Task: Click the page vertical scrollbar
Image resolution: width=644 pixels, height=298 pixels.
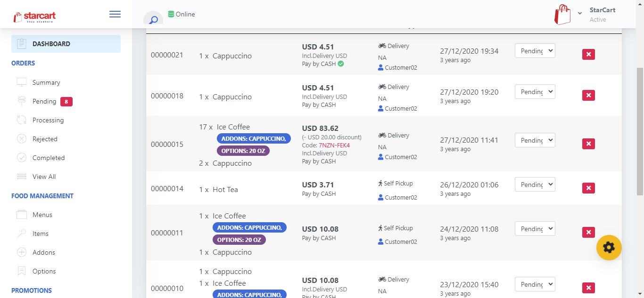Action: click(640, 132)
